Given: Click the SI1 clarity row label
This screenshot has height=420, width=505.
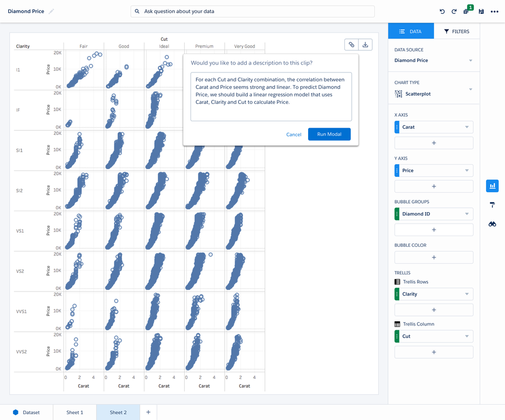Looking at the screenshot, I should point(19,151).
